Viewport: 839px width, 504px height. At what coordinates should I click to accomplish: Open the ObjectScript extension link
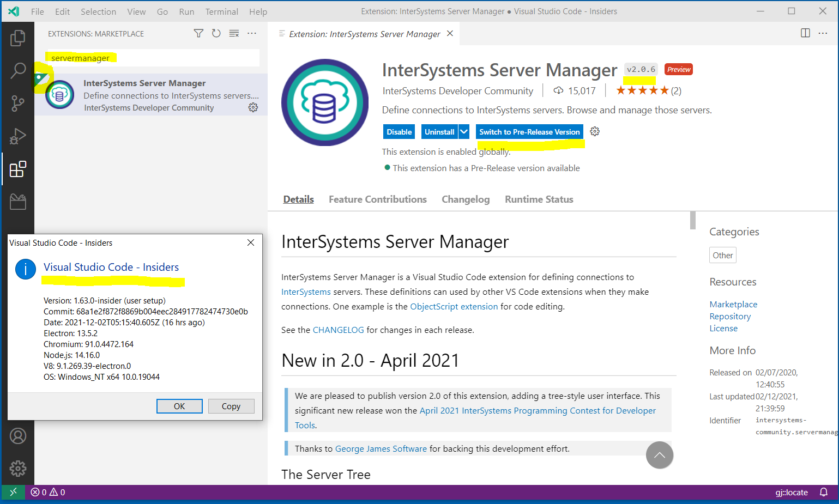pos(454,306)
